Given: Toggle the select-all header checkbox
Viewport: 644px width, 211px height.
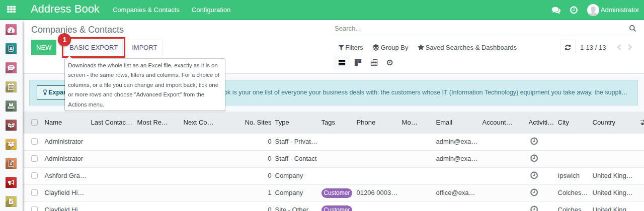Looking at the screenshot, I should pos(34,122).
